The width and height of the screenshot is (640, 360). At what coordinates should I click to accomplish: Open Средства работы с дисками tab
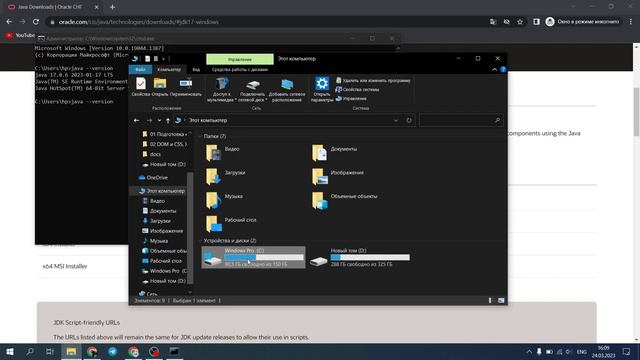coord(240,69)
